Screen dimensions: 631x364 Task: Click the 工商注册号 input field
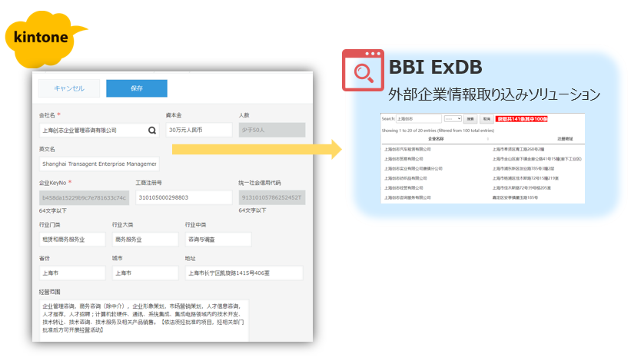click(x=183, y=197)
